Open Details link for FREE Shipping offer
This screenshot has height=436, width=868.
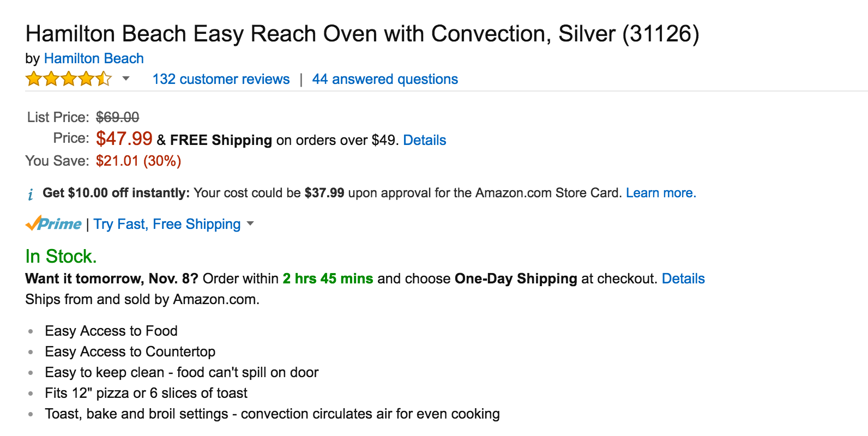click(x=424, y=140)
